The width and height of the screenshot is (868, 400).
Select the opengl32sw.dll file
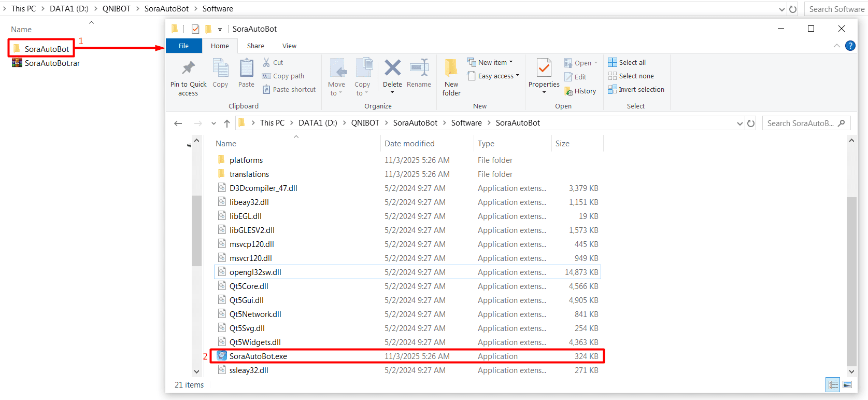407,272
